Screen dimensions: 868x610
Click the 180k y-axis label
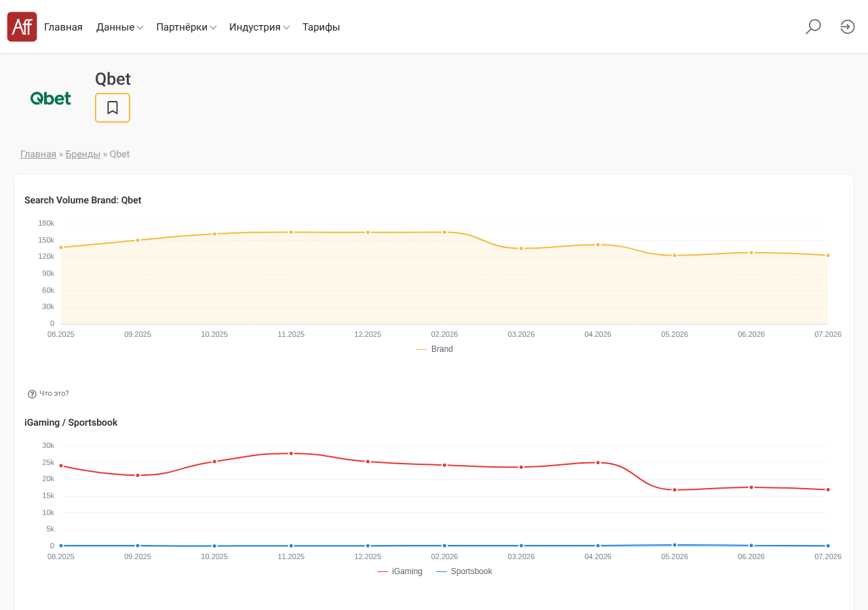(46, 224)
